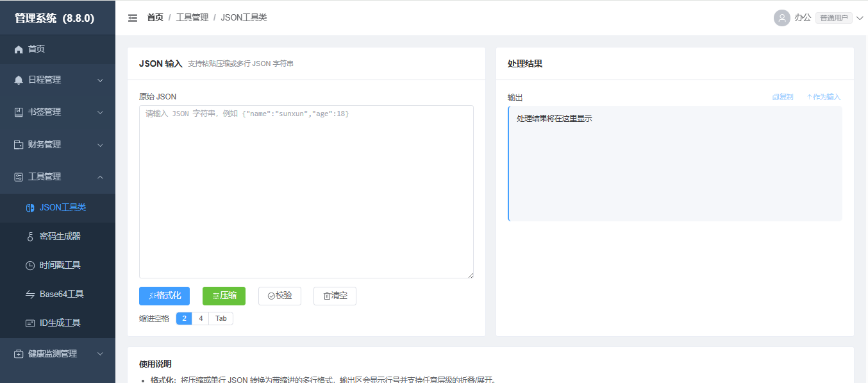Click the 原始 JSON label
Screen dimensions: 868x383
tap(158, 97)
